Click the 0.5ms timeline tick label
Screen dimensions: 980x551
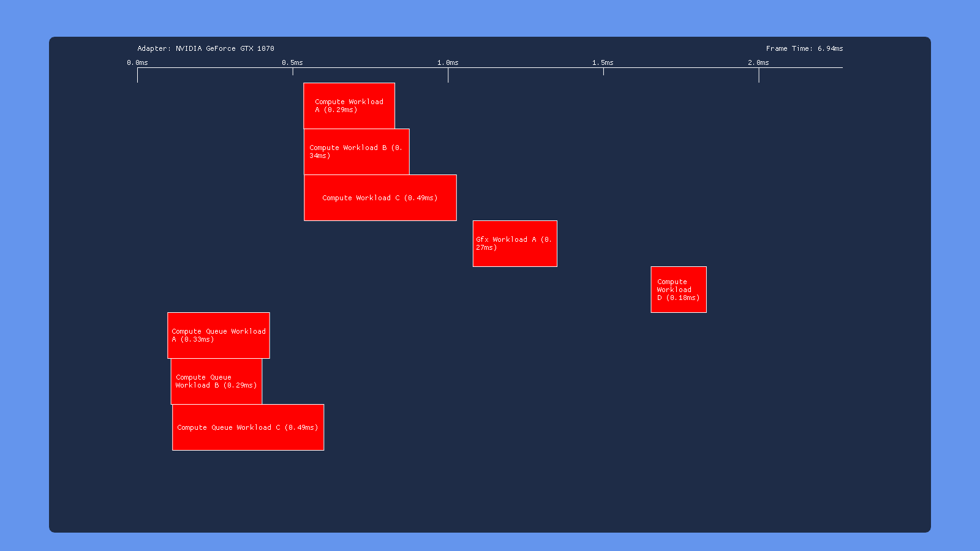(292, 62)
